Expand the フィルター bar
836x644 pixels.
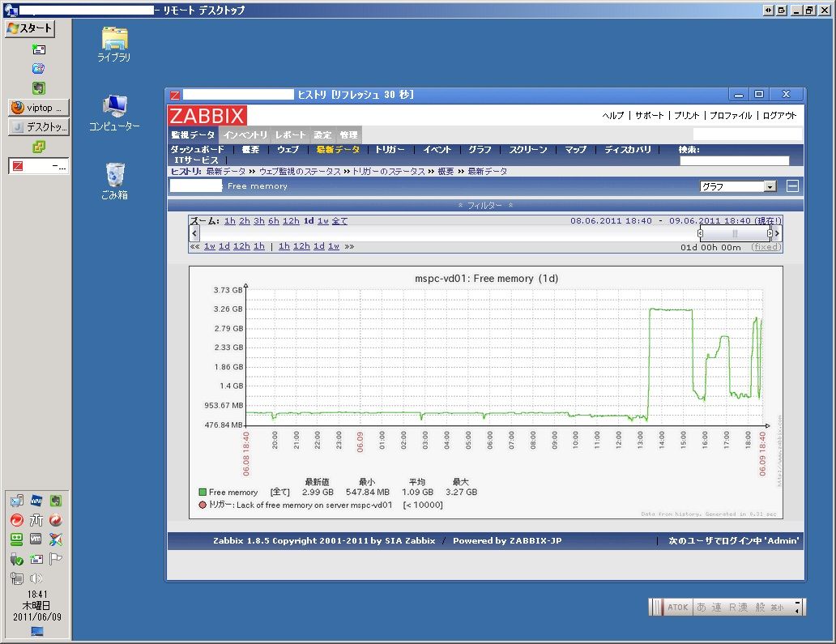[x=484, y=206]
